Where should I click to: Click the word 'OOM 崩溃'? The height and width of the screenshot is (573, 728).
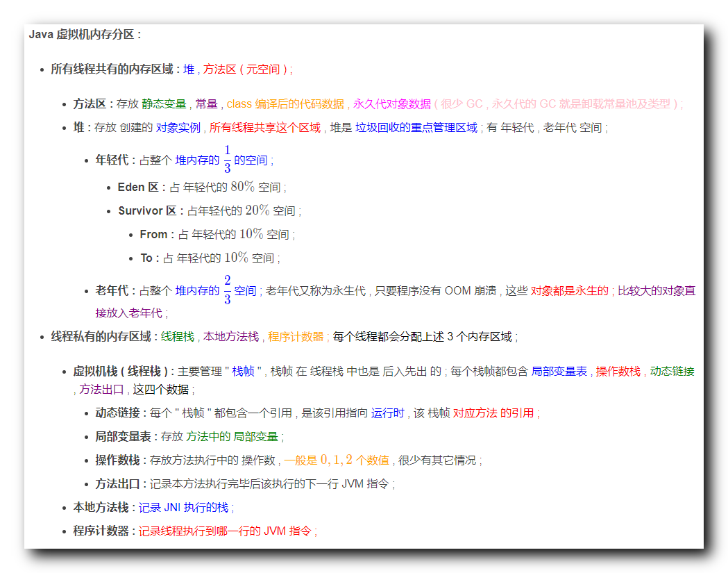(471, 291)
